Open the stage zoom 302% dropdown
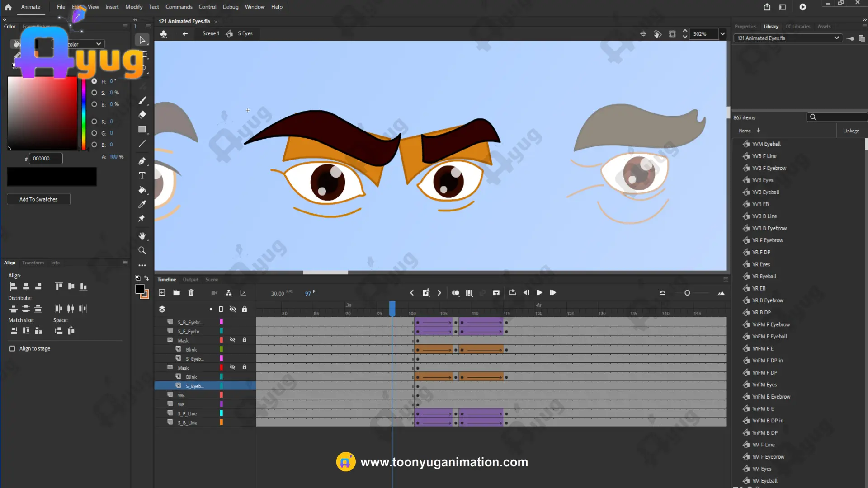 tap(722, 34)
